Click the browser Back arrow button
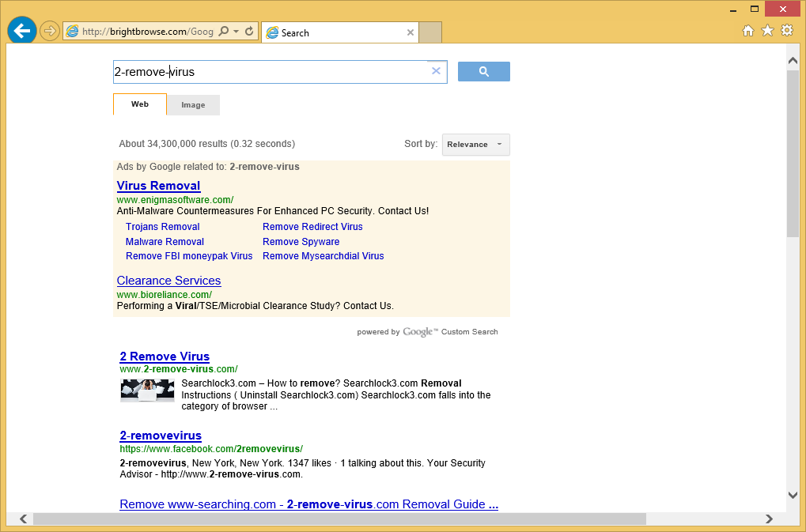Screen dimensions: 806x532 pos(22,31)
